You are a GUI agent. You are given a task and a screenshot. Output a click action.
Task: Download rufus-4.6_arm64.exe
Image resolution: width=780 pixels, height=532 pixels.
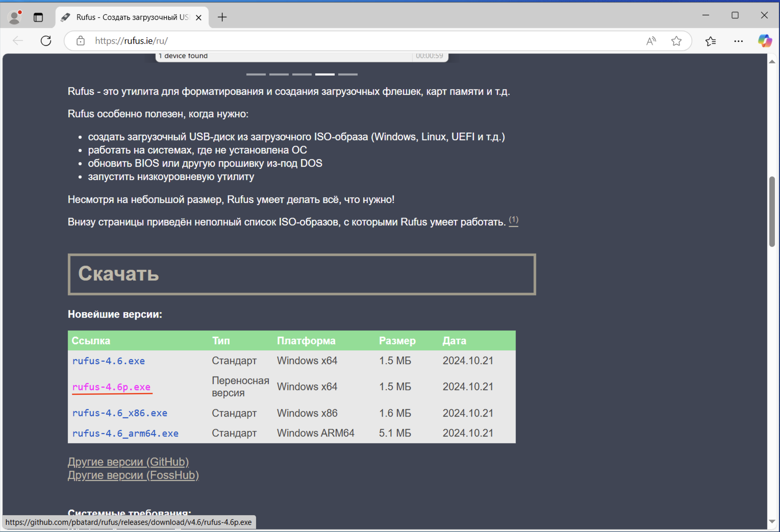[125, 433]
